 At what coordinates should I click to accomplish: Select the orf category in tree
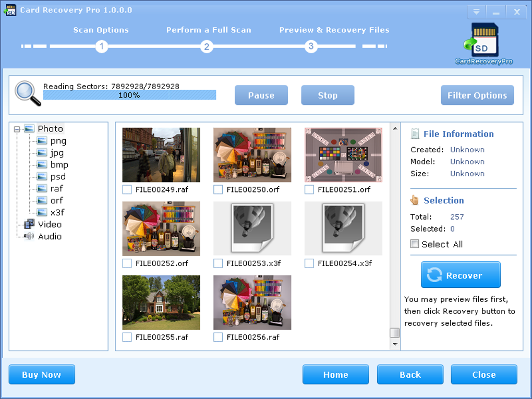coord(57,200)
